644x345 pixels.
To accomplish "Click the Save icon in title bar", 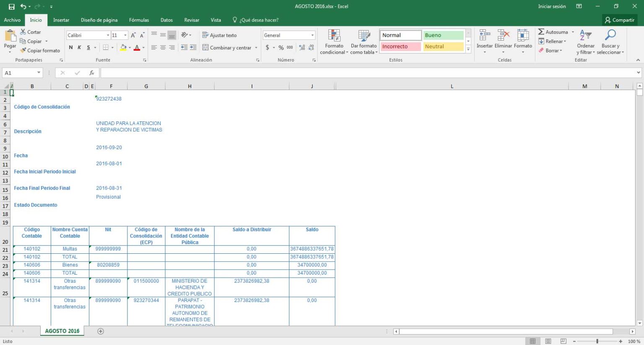I will [x=11, y=7].
